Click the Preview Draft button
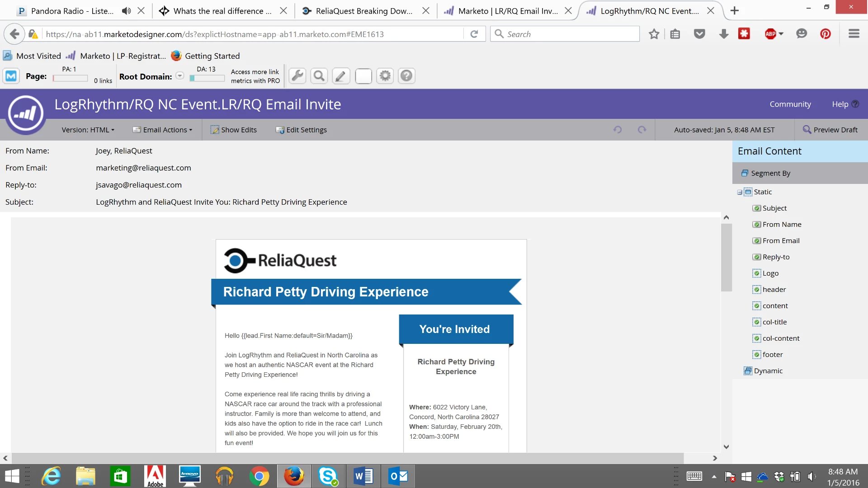The height and width of the screenshot is (488, 868). pos(830,130)
